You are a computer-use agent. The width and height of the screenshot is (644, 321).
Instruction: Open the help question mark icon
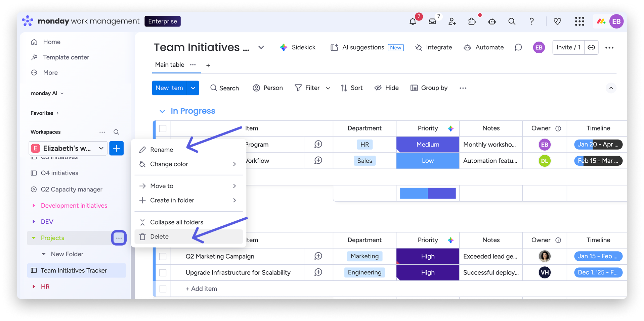tap(531, 21)
